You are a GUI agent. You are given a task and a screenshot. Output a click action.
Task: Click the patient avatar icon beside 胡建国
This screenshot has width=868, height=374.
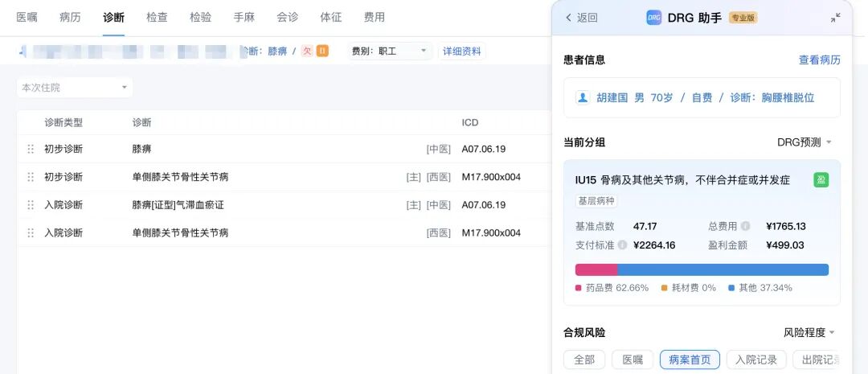point(583,97)
